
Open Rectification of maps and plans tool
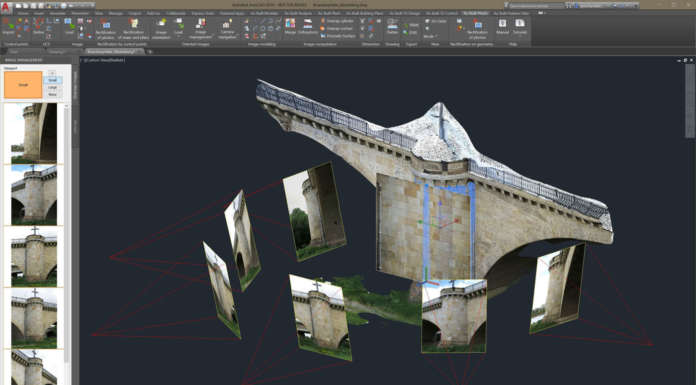(x=133, y=28)
